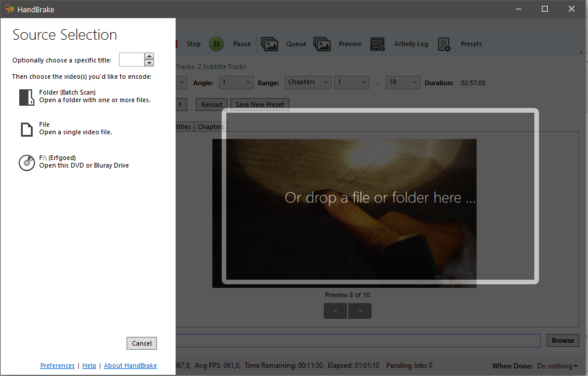Click the single File icon
Screen dimensions: 588x376
point(27,130)
